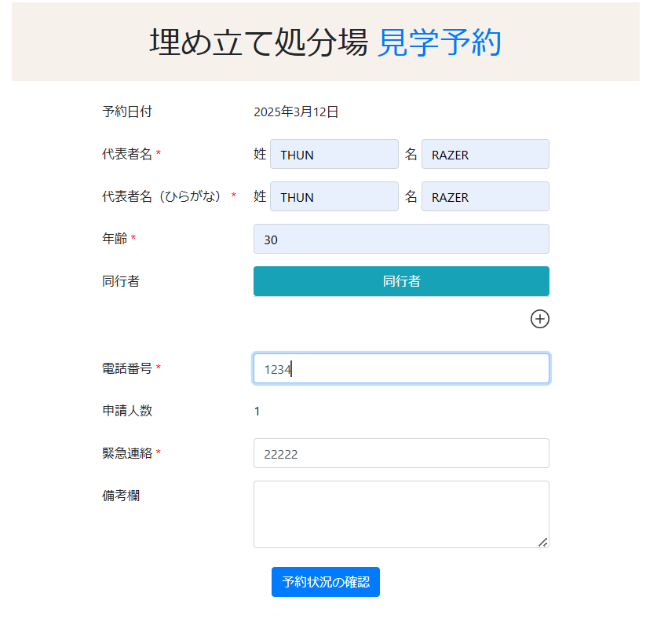Click the blue 見学予約 heading text
This screenshot has width=668, height=644.
pyautogui.click(x=439, y=42)
